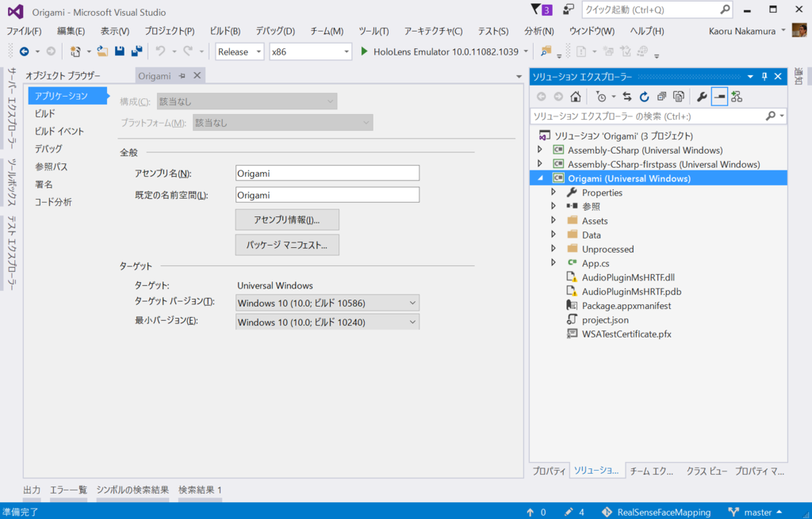
Task: Click the magnifier in Solution Explorer search
Action: point(771,116)
